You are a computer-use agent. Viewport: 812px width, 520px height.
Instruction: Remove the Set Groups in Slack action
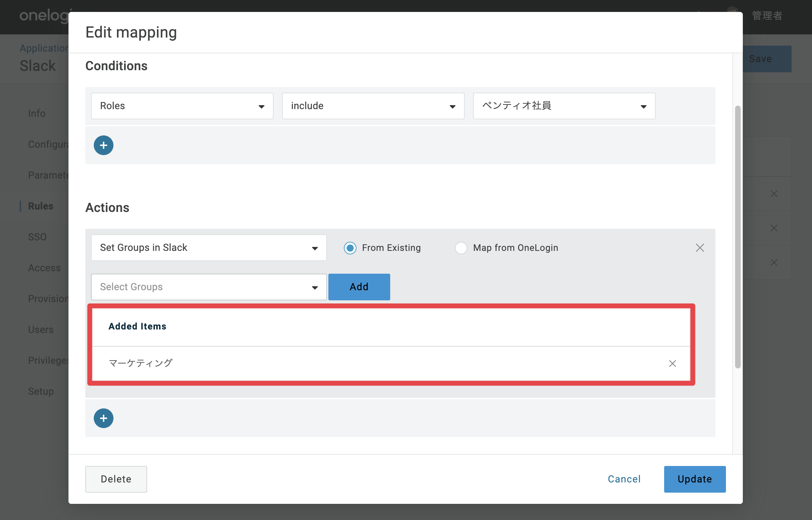click(700, 248)
